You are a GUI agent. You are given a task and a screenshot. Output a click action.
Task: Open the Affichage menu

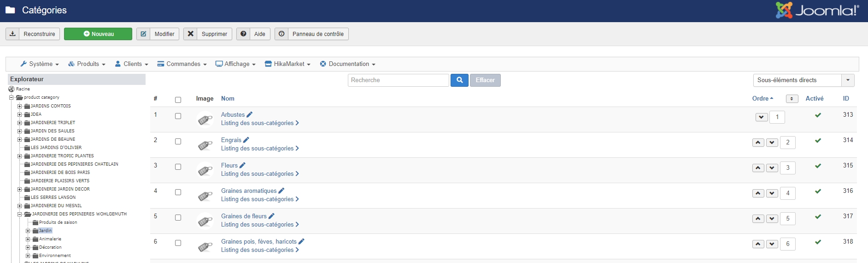pyautogui.click(x=235, y=64)
